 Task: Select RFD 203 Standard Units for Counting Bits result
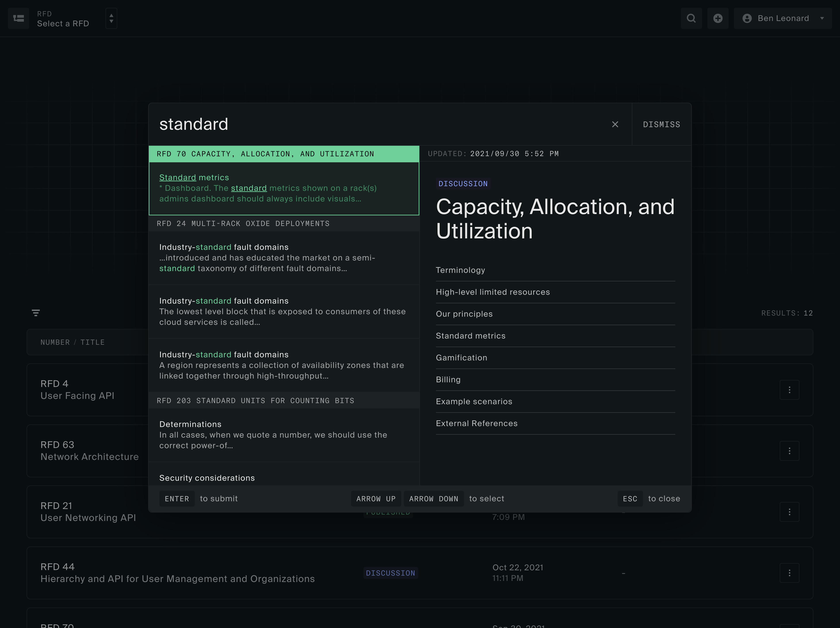tap(257, 400)
